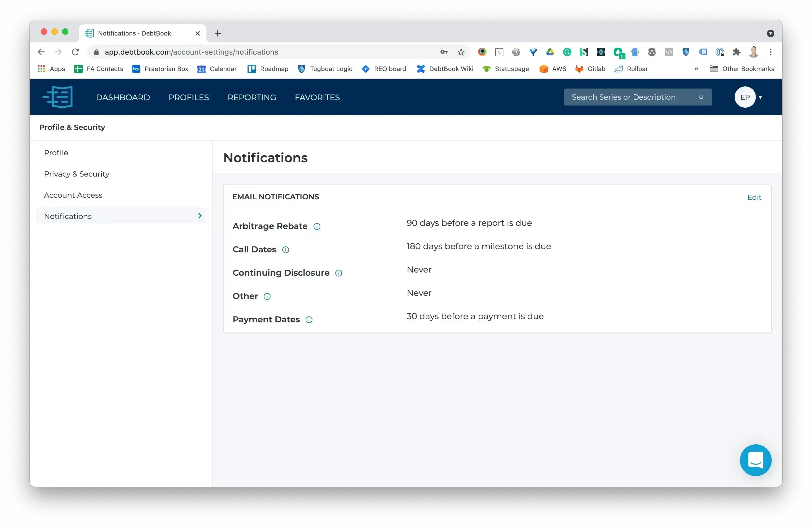Click the search magnifier icon
This screenshot has width=812, height=526.
coord(701,97)
